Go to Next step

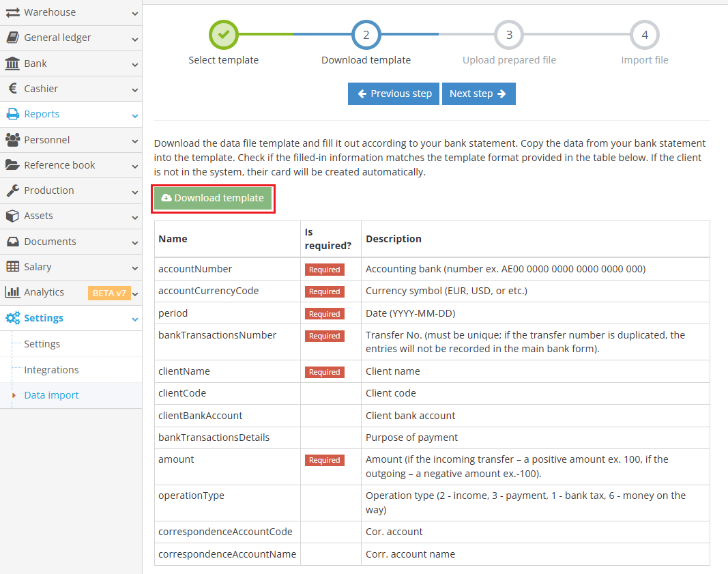(x=478, y=94)
